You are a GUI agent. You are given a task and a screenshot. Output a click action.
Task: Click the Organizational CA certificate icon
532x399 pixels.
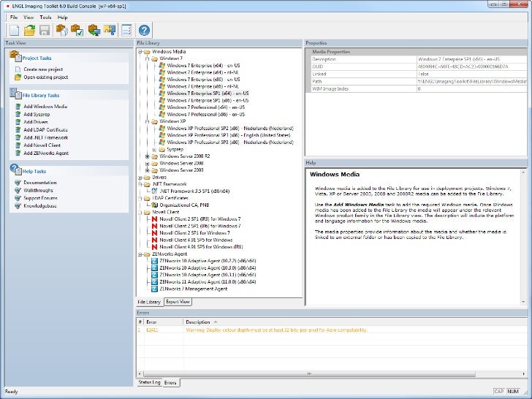pyautogui.click(x=154, y=205)
